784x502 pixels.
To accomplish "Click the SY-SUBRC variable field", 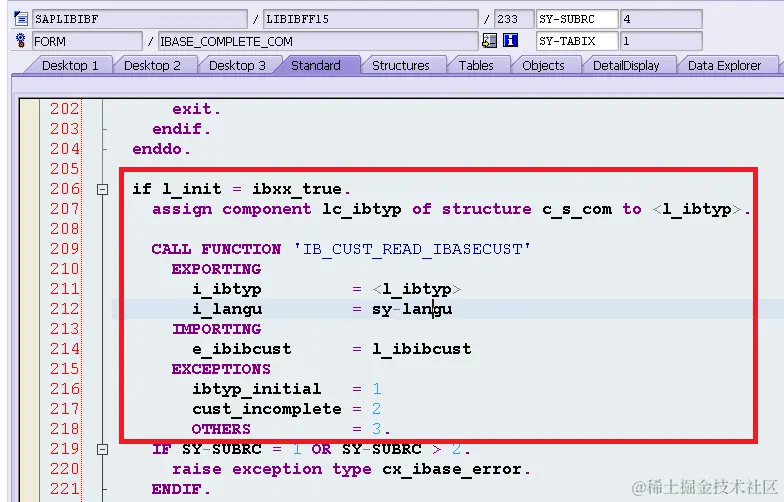I will point(576,19).
